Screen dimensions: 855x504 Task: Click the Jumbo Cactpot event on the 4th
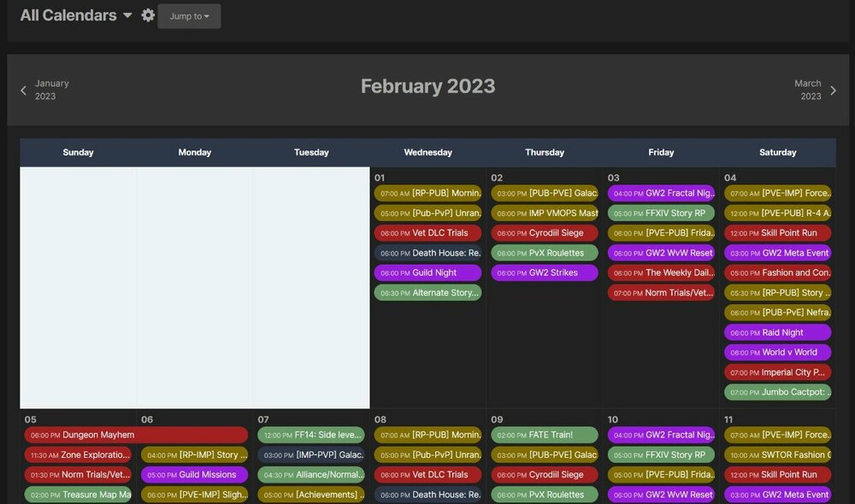tap(777, 392)
